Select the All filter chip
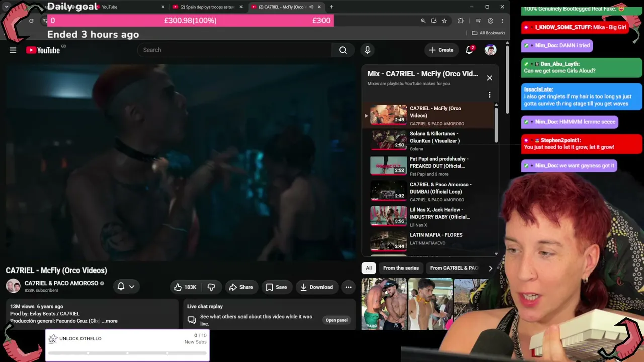 pyautogui.click(x=369, y=268)
